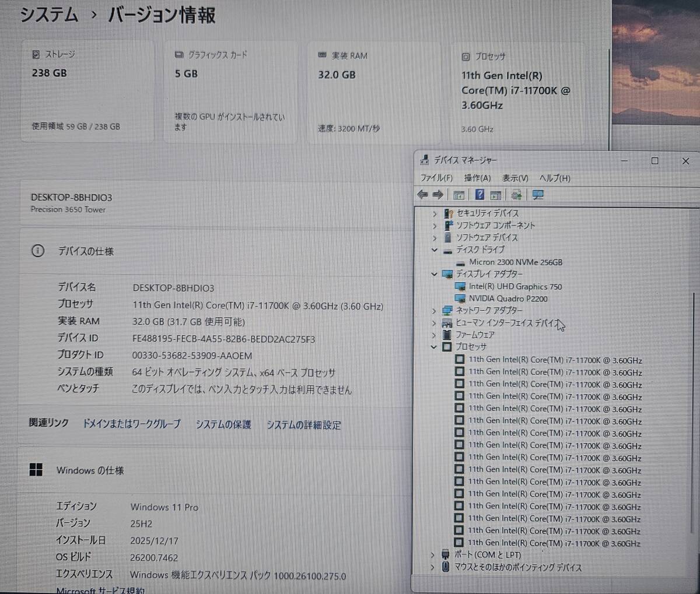This screenshot has width=700, height=594.
Task: Click the info icon beside デバイスの仕様
Action: point(38,251)
